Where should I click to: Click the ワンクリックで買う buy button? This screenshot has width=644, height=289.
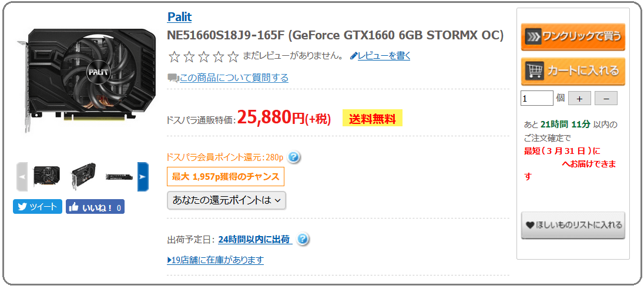(x=573, y=37)
